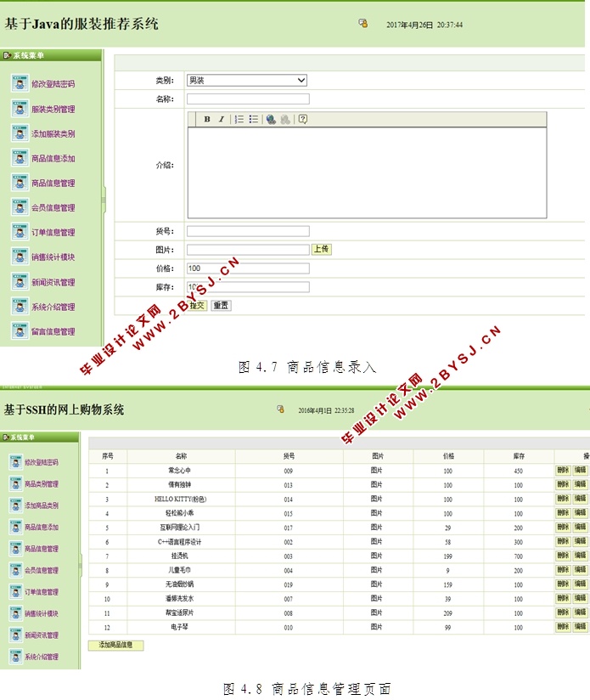Click the header icon beside 2016年4月1日 date
Screen dimensions: 590x700
tap(280, 409)
